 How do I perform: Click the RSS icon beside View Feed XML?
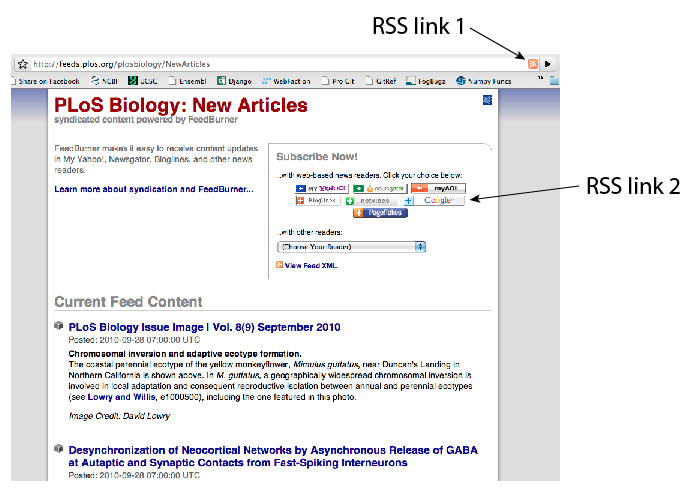pyautogui.click(x=279, y=265)
